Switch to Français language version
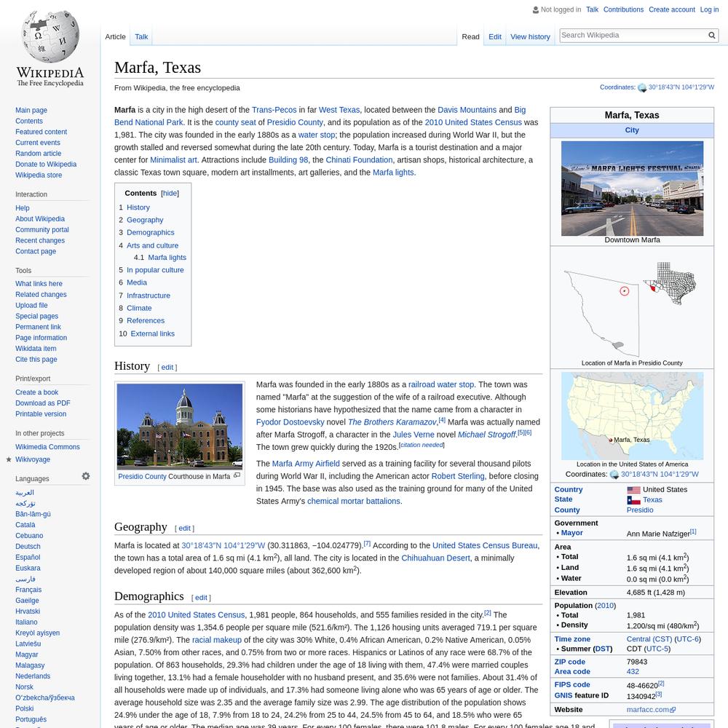Viewport: 728px width, 728px height. tap(28, 590)
